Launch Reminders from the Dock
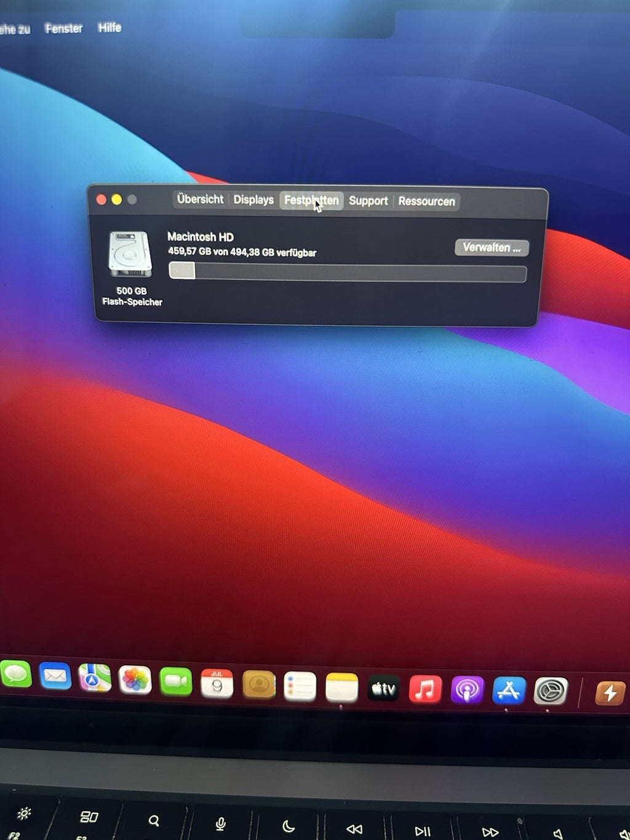The width and height of the screenshot is (630, 840). pos(300,686)
